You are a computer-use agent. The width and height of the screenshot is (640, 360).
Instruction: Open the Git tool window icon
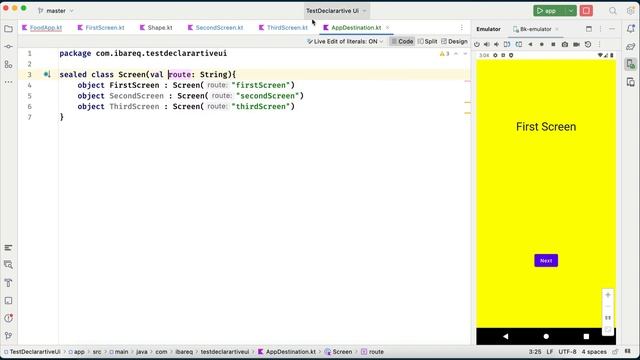(x=8, y=336)
